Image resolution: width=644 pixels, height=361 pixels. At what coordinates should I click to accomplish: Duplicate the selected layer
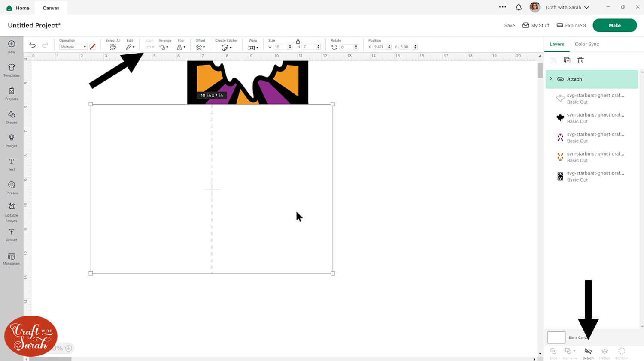(x=567, y=60)
